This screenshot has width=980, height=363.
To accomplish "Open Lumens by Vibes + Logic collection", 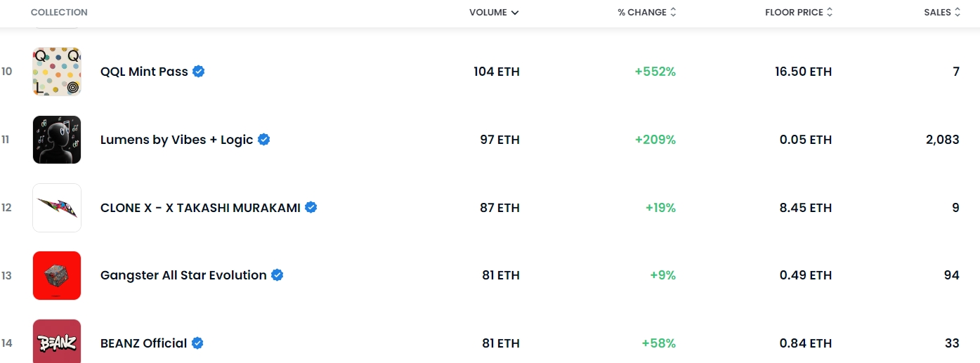I will coord(176,140).
